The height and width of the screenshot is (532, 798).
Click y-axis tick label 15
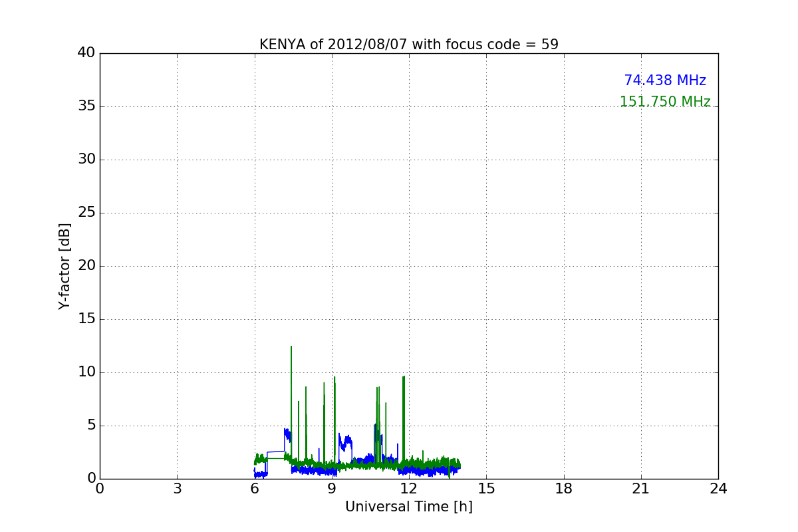pos(86,319)
